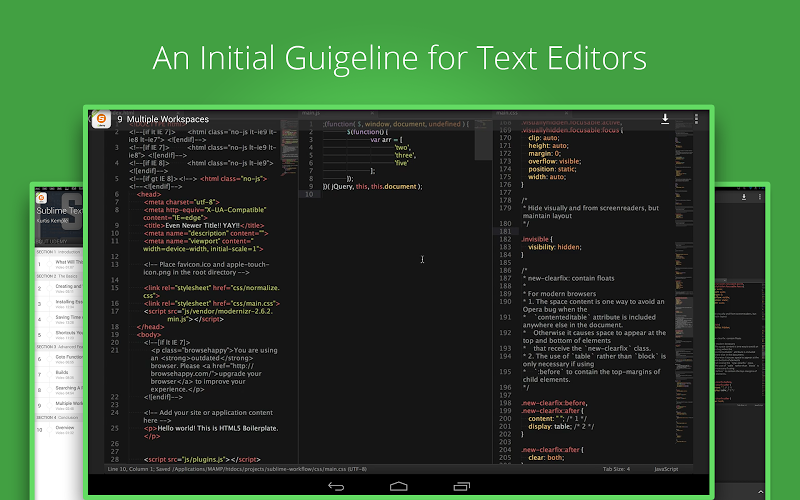
Task: Click the minimap of the left code pane
Action: [289, 140]
